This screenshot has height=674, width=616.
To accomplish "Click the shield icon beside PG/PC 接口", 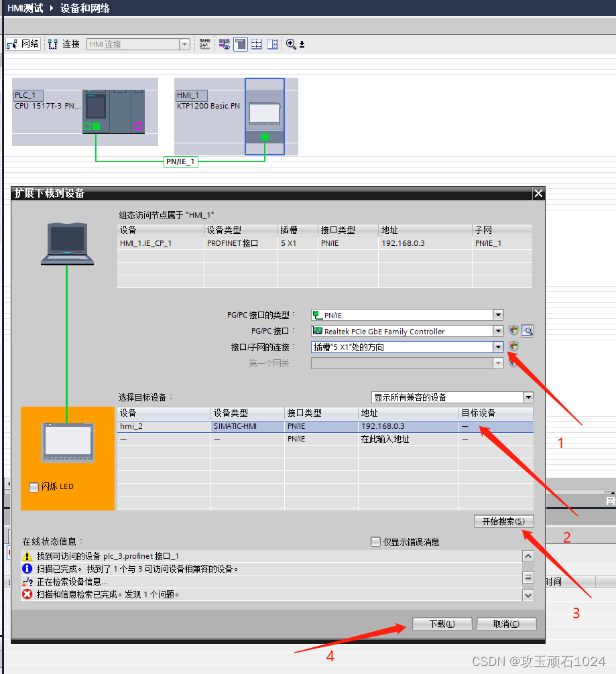I will pos(513,330).
